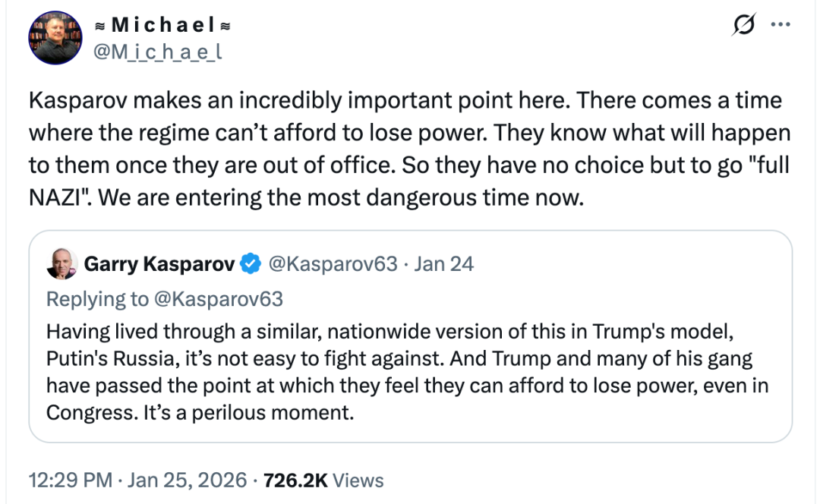Screen dimensions: 820x504
Task: Click the "Replying to" label text
Action: point(98,299)
